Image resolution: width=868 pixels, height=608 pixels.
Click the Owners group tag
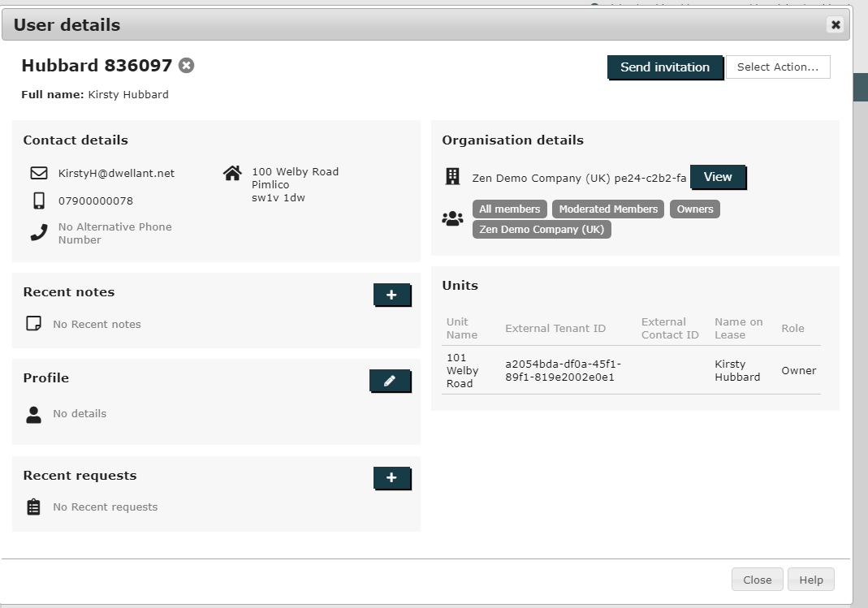pyautogui.click(x=695, y=209)
